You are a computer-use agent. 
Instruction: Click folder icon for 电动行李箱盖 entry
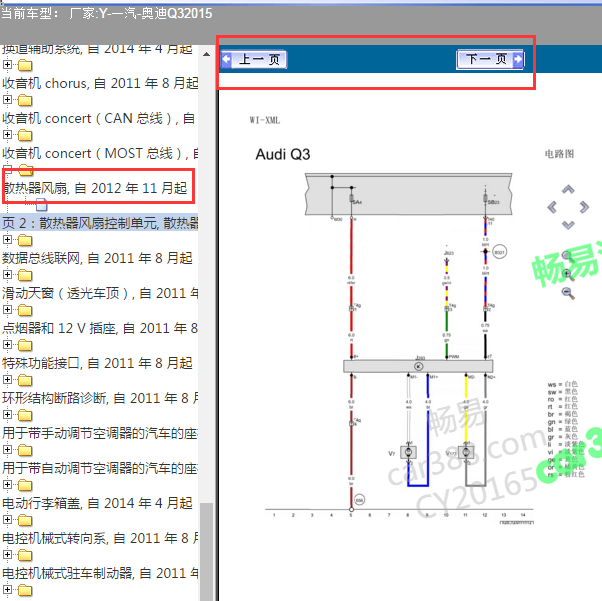(x=25, y=485)
